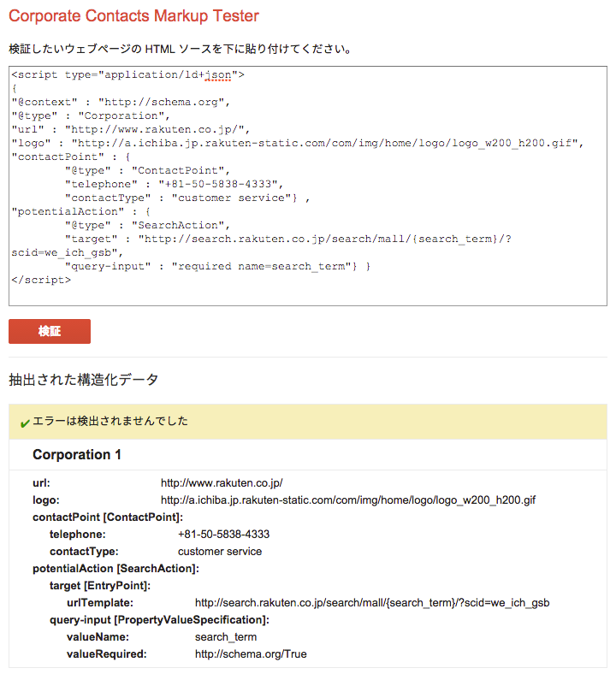The width and height of the screenshot is (616, 680).
Task: Select the Corporation 1 result heading
Action: coord(77,454)
